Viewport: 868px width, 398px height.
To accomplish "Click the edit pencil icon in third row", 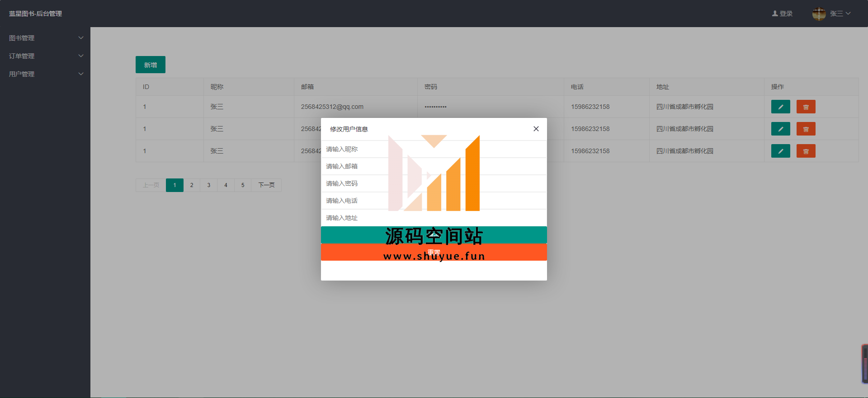I will tap(780, 151).
